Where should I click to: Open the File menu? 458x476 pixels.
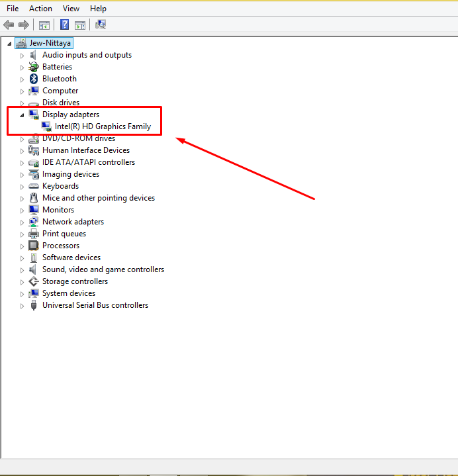tap(13, 9)
